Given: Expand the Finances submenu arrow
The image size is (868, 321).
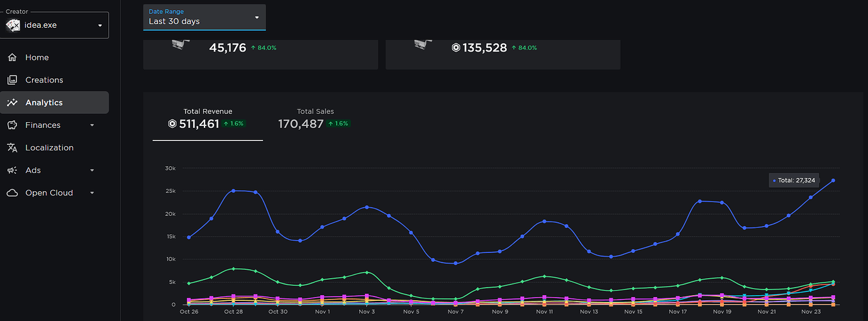Looking at the screenshot, I should [92, 125].
